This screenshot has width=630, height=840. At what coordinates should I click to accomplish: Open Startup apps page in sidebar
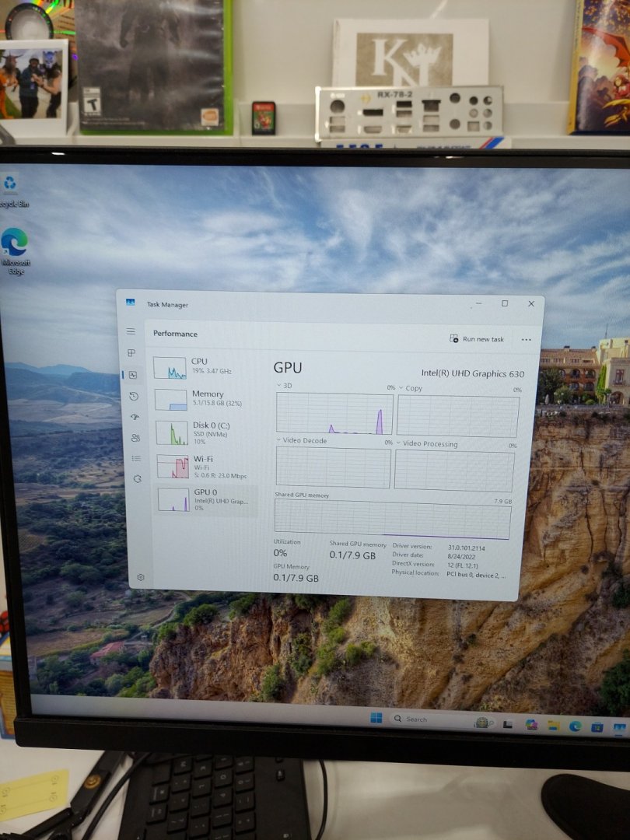135,417
